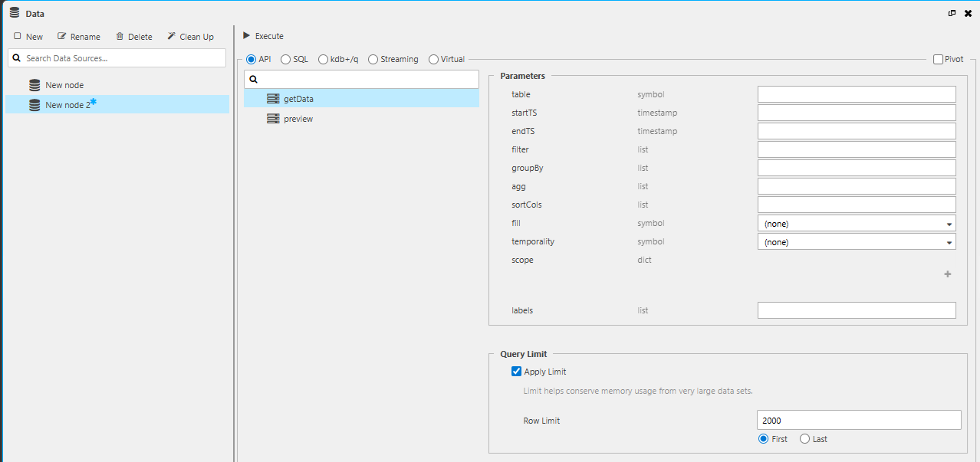The image size is (980, 462).
Task: Click the Data panel database icon
Action: pyautogui.click(x=15, y=13)
